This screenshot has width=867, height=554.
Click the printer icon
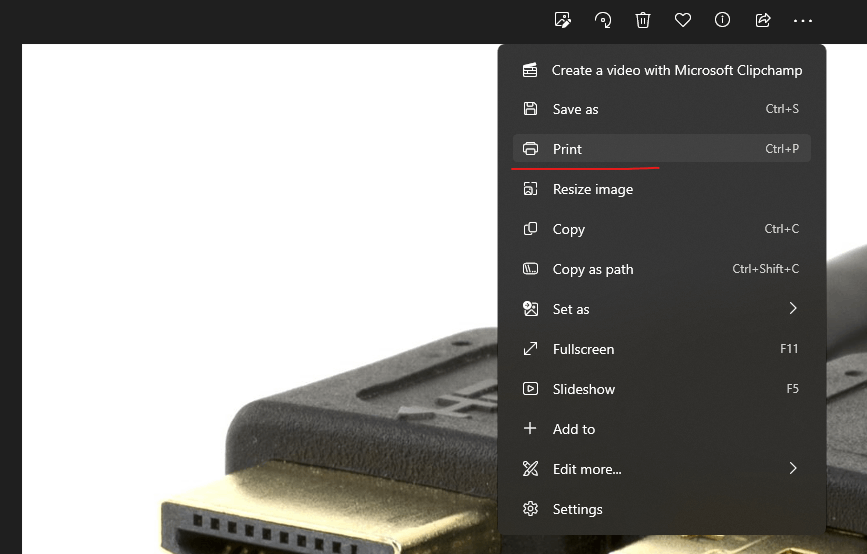(530, 149)
